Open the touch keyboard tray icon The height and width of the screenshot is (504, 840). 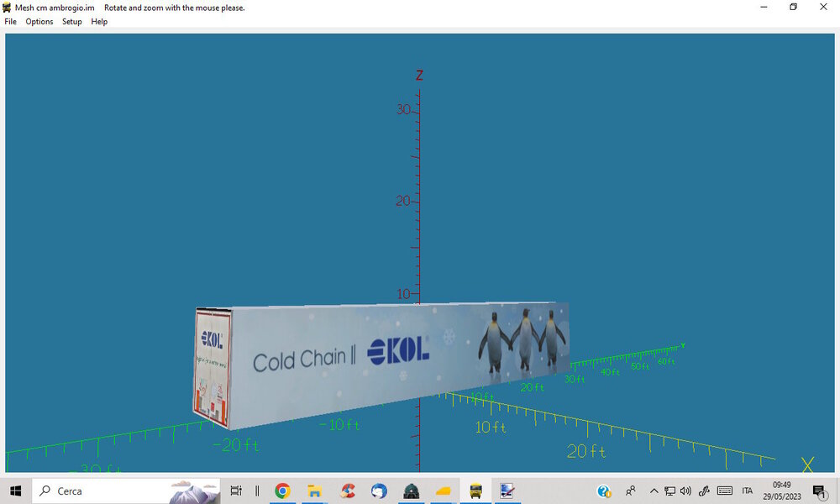[x=724, y=491]
